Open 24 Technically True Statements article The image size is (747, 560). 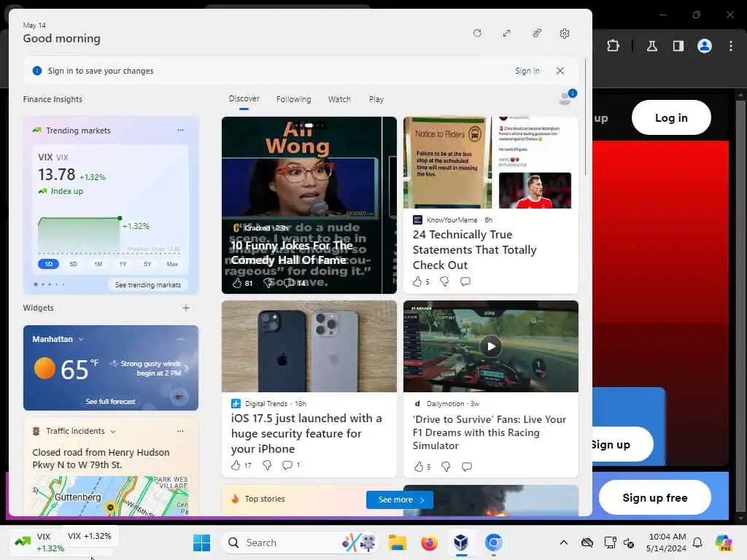[x=474, y=249]
